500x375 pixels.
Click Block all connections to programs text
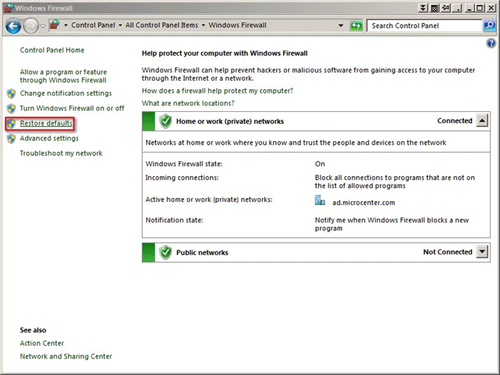(x=395, y=182)
